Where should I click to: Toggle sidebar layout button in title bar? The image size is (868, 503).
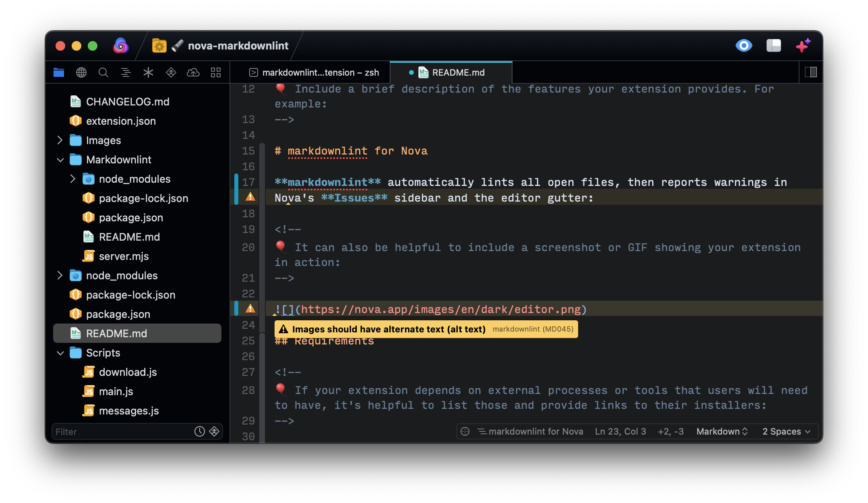[773, 45]
